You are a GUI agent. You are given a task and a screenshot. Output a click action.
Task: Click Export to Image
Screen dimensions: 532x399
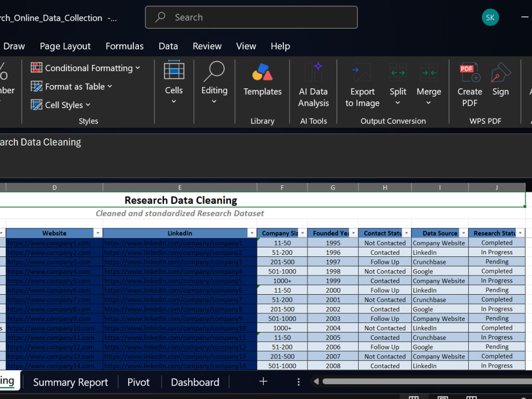[362, 85]
